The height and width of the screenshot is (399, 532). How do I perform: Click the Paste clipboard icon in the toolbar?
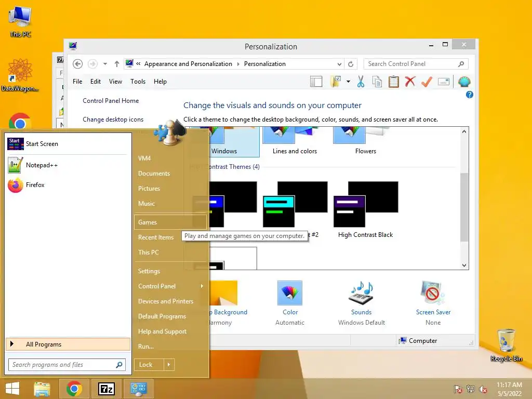[394, 82]
